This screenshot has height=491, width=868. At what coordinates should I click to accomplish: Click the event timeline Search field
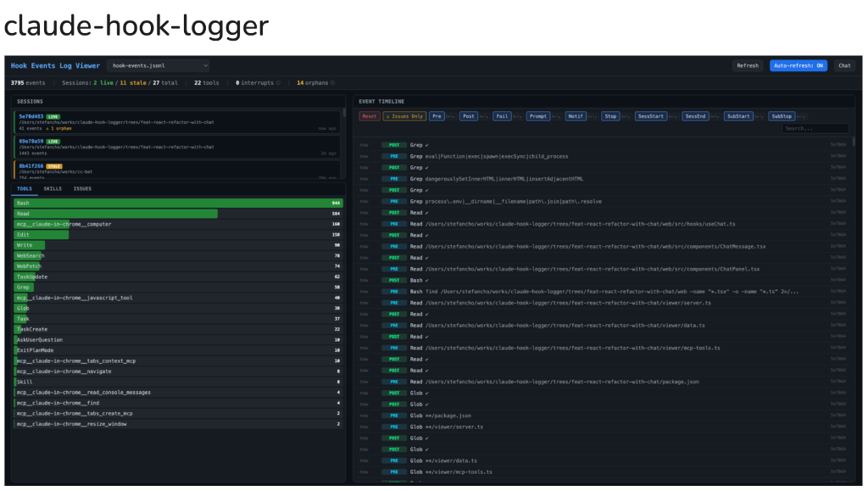pyautogui.click(x=815, y=128)
